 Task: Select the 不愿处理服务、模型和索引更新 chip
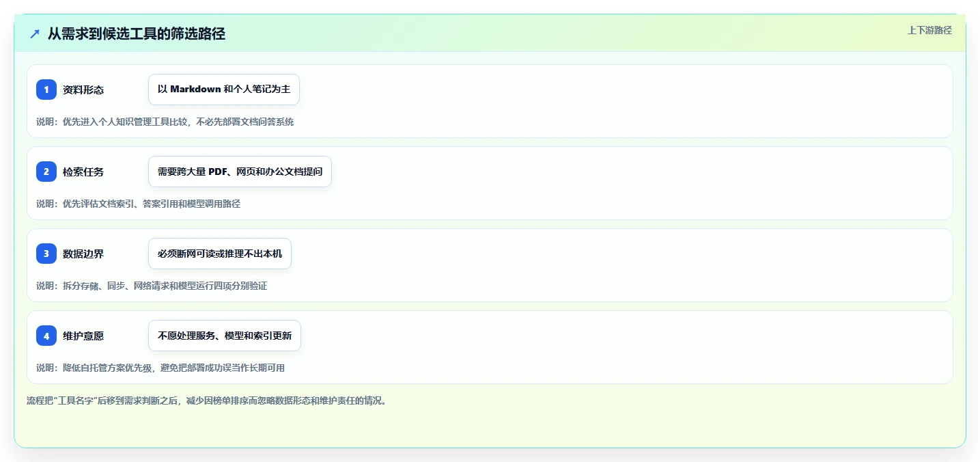(x=225, y=336)
